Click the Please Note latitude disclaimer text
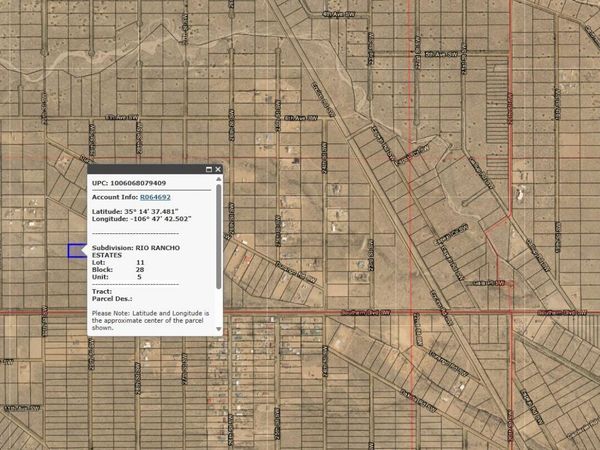 150,320
